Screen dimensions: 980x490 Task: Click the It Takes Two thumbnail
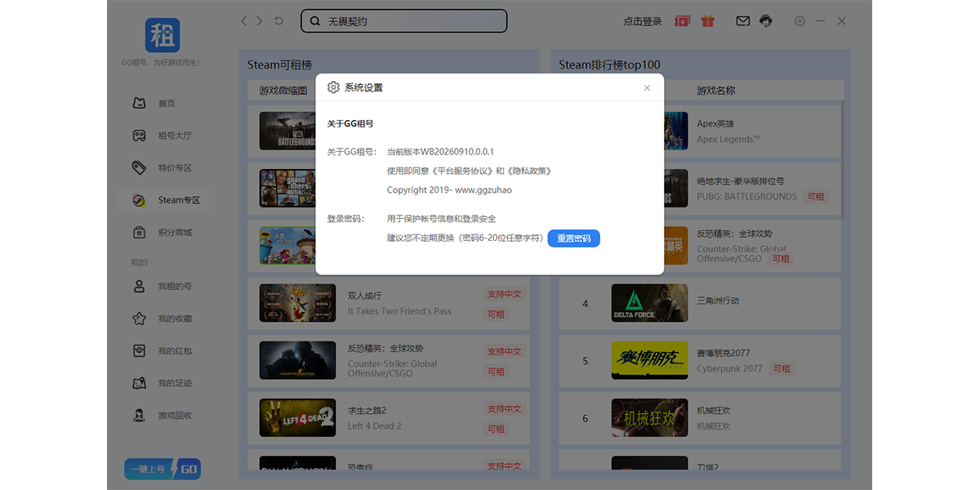[x=297, y=303]
